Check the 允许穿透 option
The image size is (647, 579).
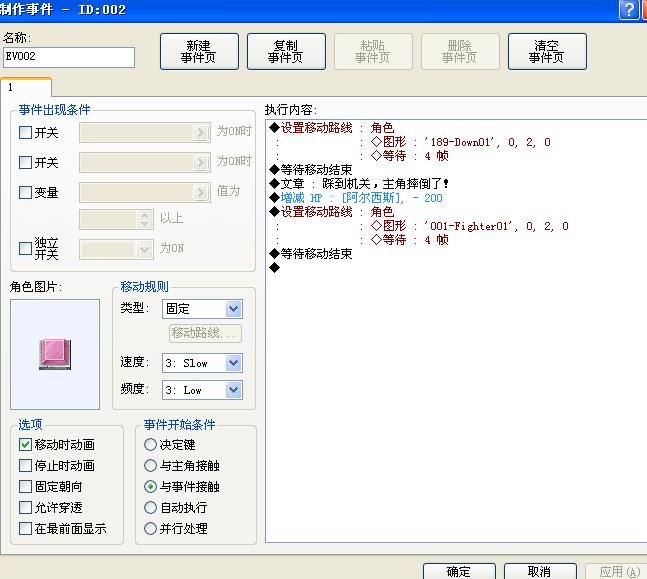25,508
